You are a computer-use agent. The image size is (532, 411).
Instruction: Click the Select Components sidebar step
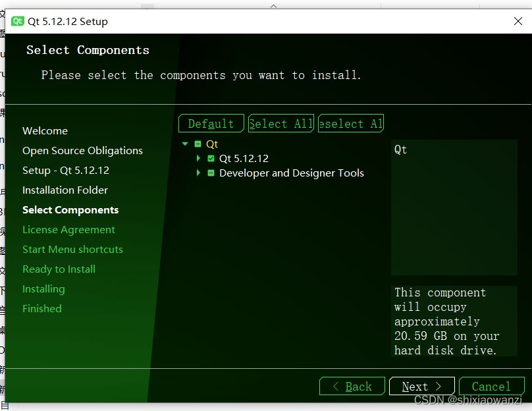point(70,210)
